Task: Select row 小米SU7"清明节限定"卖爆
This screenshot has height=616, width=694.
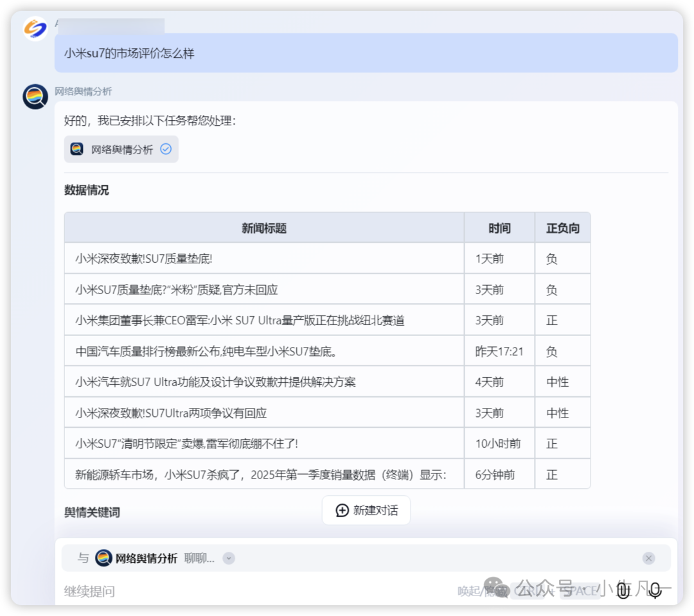Action: (327, 443)
